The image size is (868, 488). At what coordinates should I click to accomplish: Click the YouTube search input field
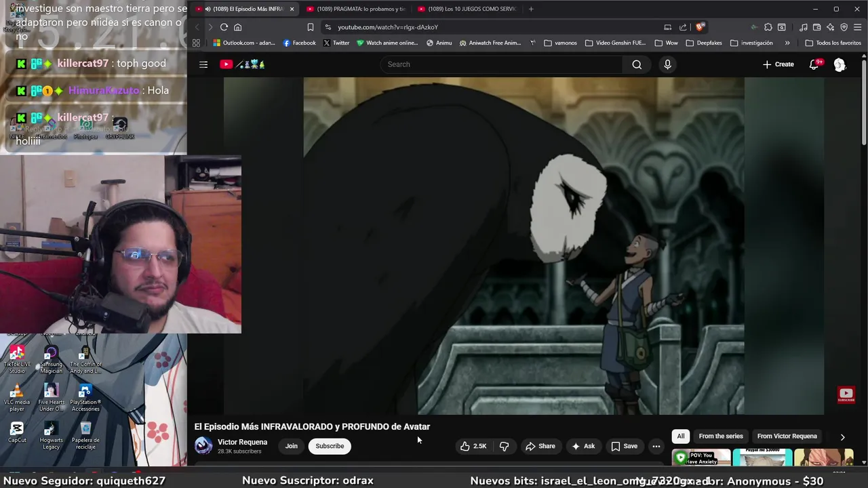(x=502, y=64)
